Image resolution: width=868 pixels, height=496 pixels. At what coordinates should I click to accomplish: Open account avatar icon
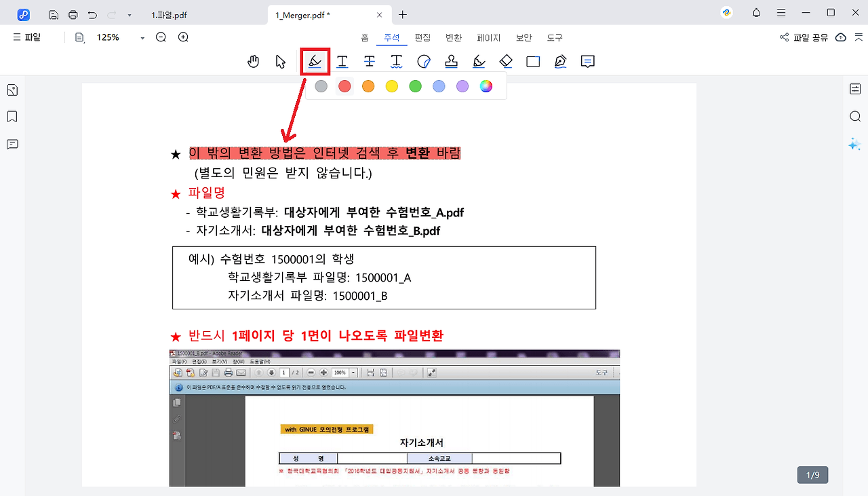coord(726,13)
